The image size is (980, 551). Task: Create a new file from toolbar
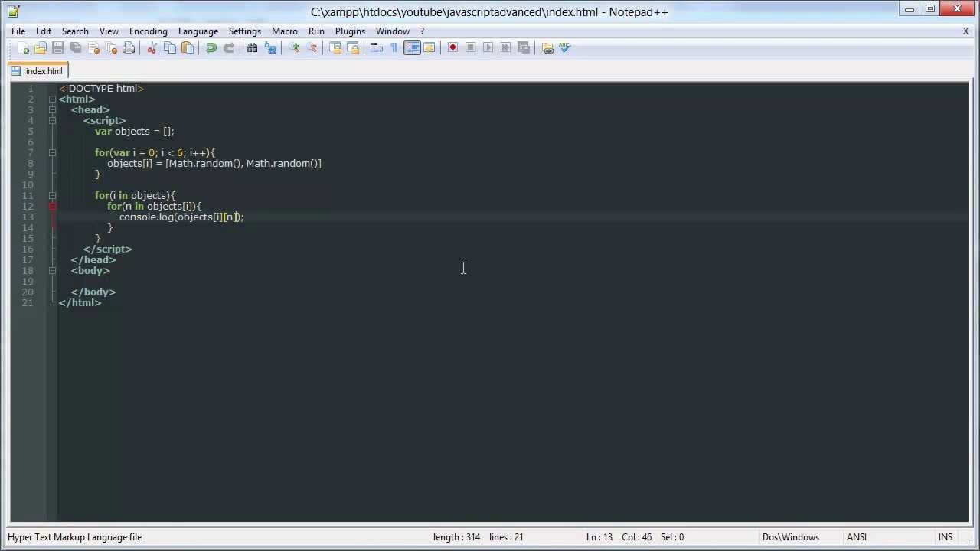pos(24,48)
